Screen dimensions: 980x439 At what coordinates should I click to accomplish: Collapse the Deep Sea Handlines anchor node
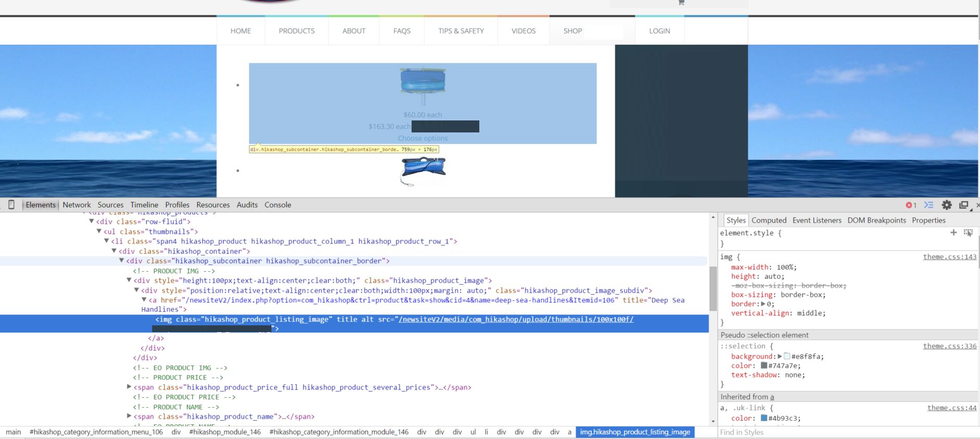coord(144,300)
